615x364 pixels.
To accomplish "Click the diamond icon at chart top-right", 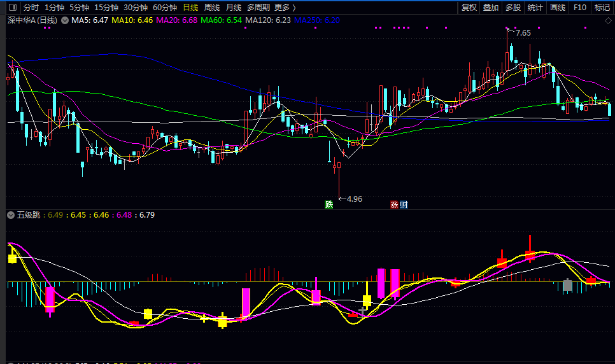I will tap(608, 20).
